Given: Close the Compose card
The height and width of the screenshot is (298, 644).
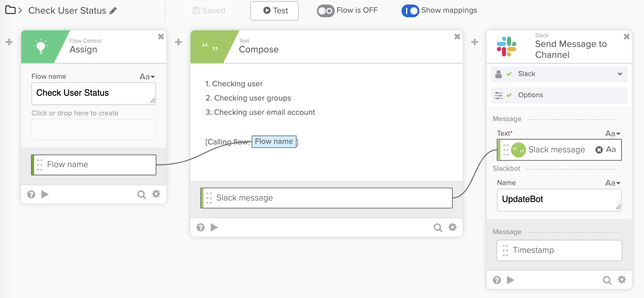Looking at the screenshot, I should 457,37.
